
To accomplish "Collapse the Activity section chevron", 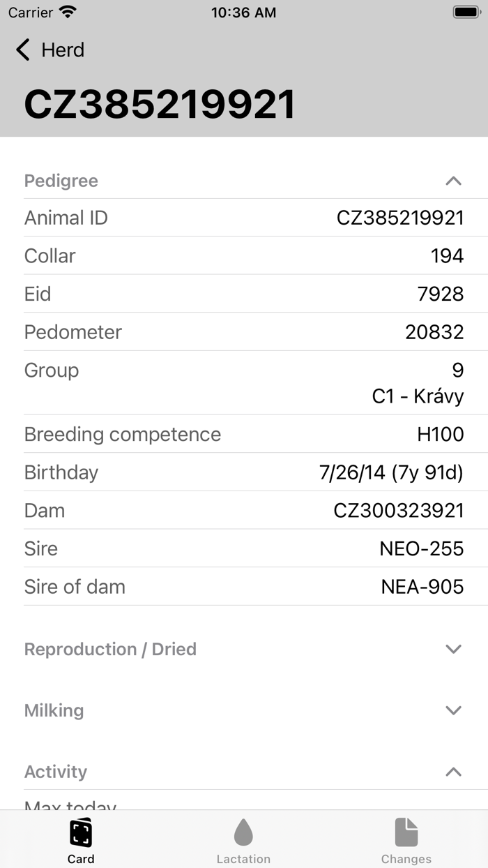I will click(x=453, y=772).
